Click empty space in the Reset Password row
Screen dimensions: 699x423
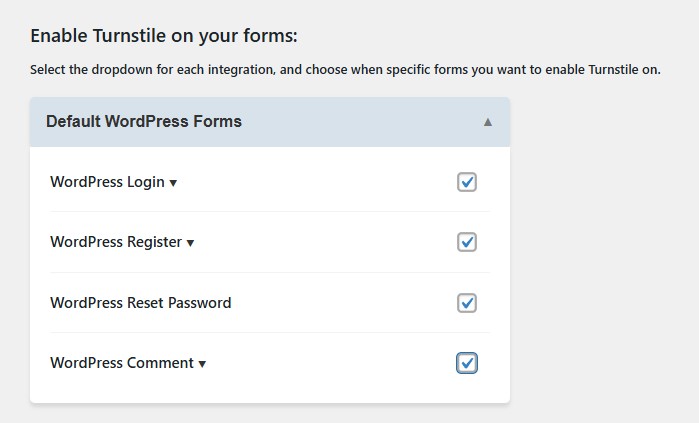coord(340,303)
